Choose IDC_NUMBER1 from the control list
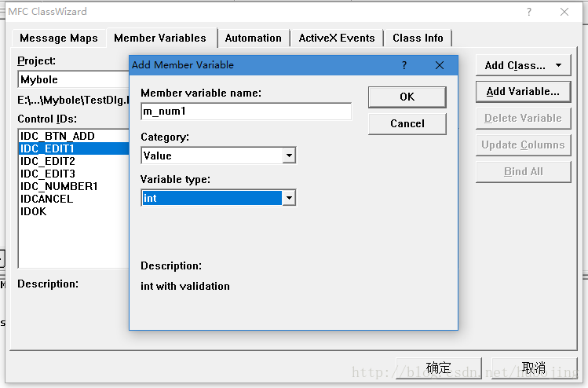Viewport: 588px width, 388px height. tap(59, 186)
